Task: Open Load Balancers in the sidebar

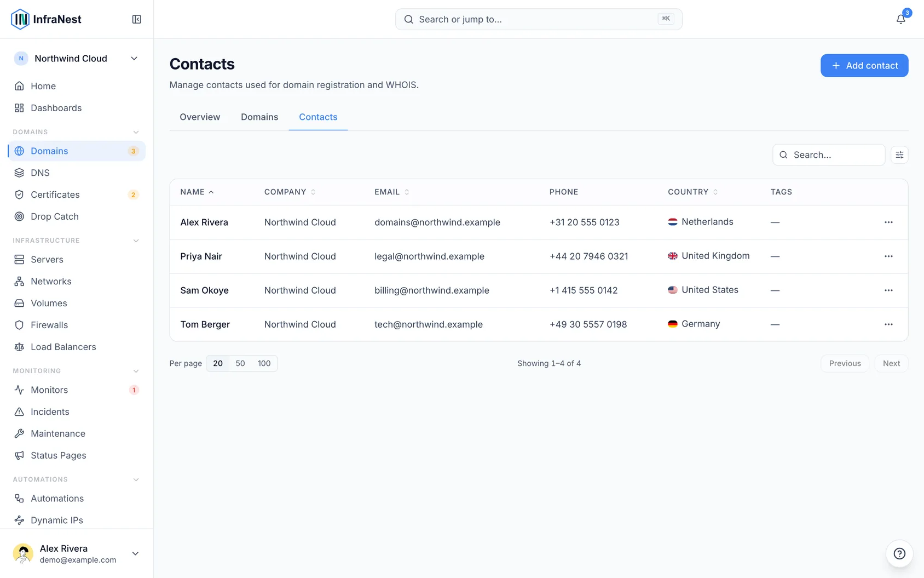Action: point(77,347)
